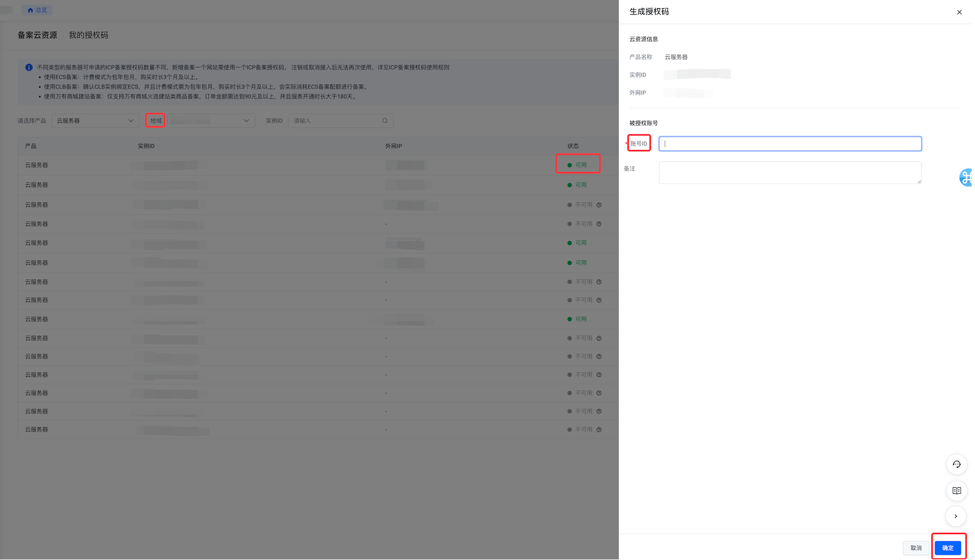Click help icon beside last row 不可用
Screen dimensions: 975x560
[x=599, y=430]
